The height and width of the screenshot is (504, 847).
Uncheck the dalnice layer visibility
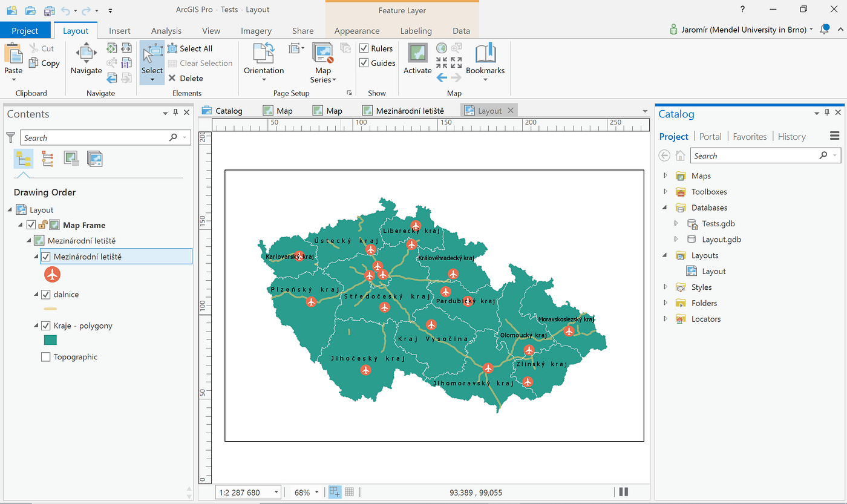[x=45, y=294]
